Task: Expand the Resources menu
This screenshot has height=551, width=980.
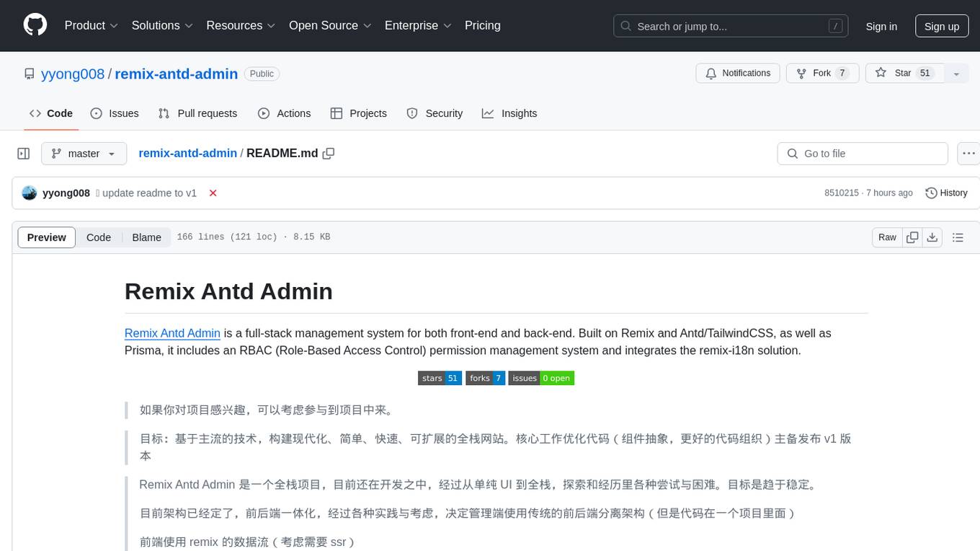Action: click(x=241, y=25)
